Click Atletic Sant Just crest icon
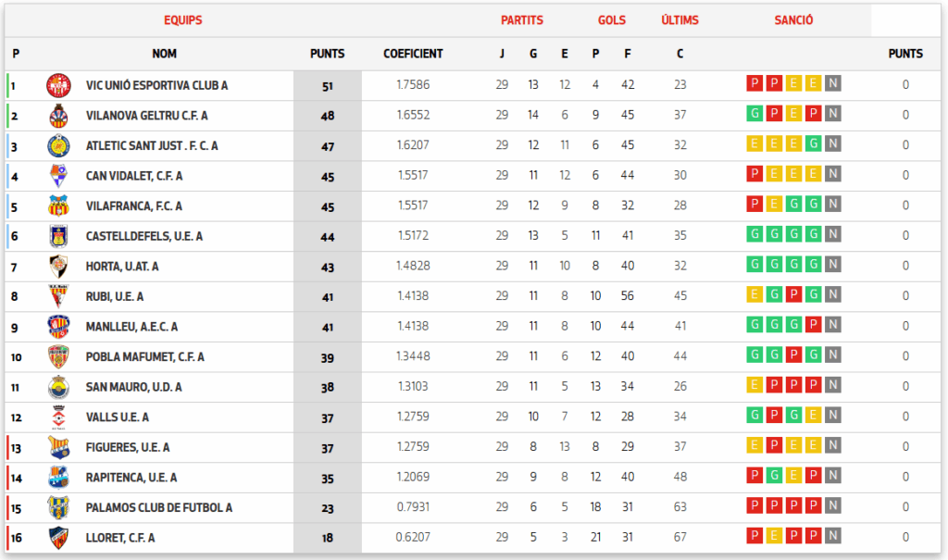This screenshot has height=560, width=948. pos(58,145)
